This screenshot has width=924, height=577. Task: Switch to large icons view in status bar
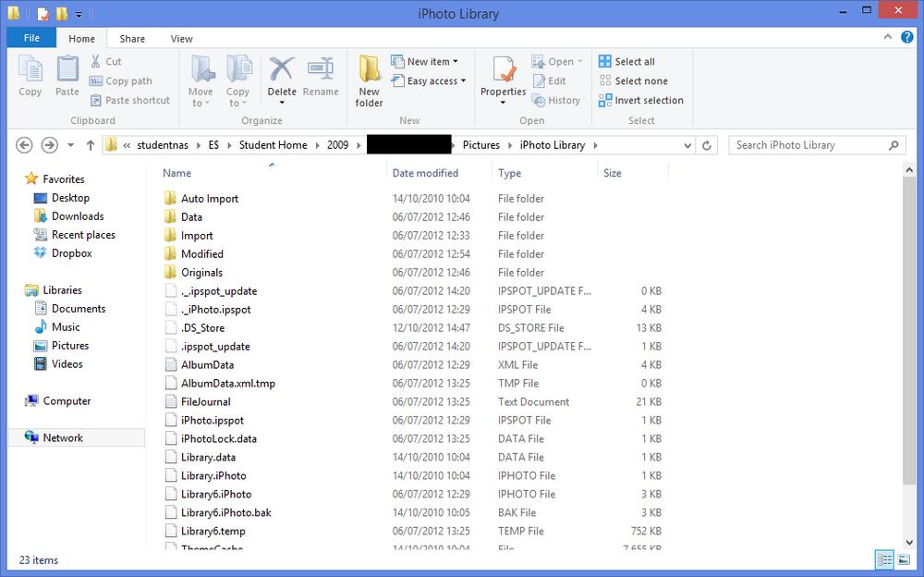pos(904,559)
